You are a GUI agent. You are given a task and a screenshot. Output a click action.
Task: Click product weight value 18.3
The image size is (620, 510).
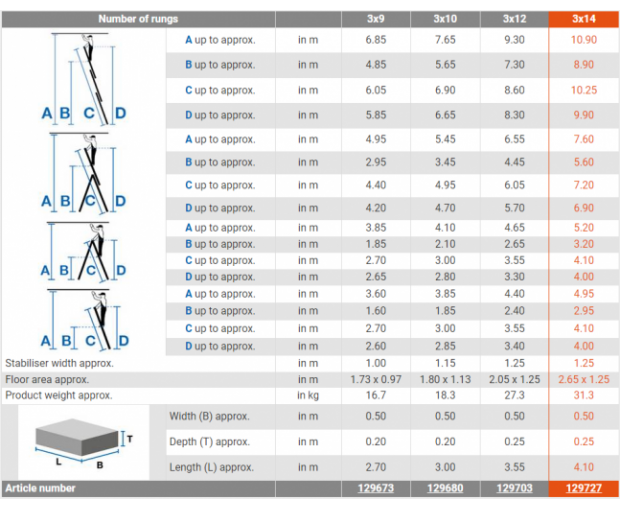tap(445, 395)
